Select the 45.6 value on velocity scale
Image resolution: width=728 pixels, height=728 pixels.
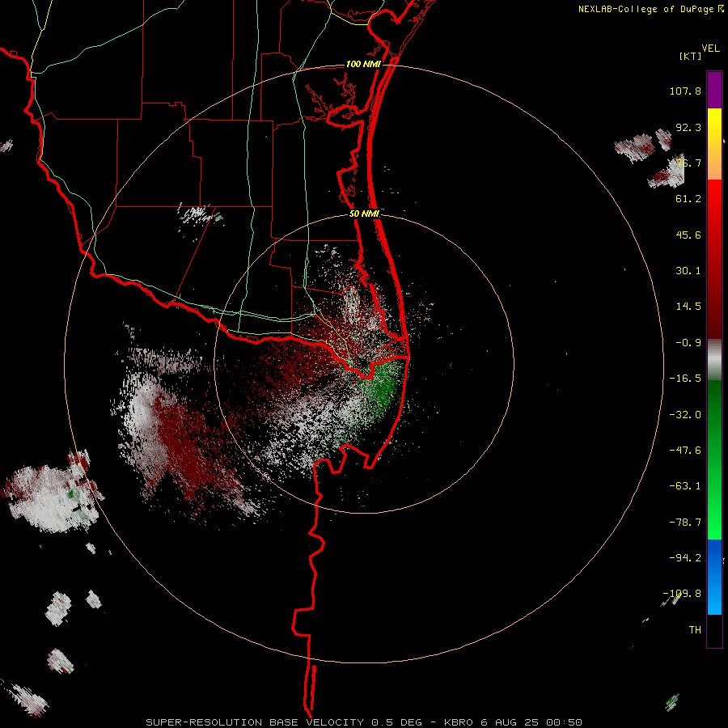tap(688, 235)
